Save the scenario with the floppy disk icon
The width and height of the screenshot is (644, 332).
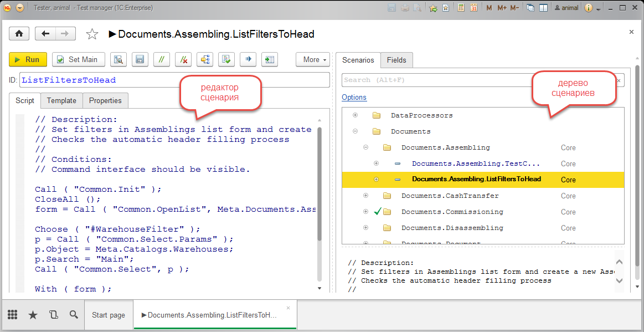click(x=140, y=59)
